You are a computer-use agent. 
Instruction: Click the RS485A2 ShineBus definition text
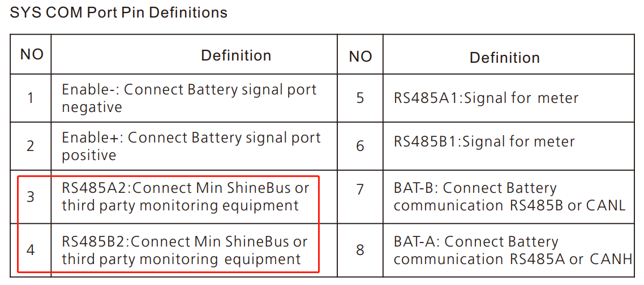tap(186, 197)
